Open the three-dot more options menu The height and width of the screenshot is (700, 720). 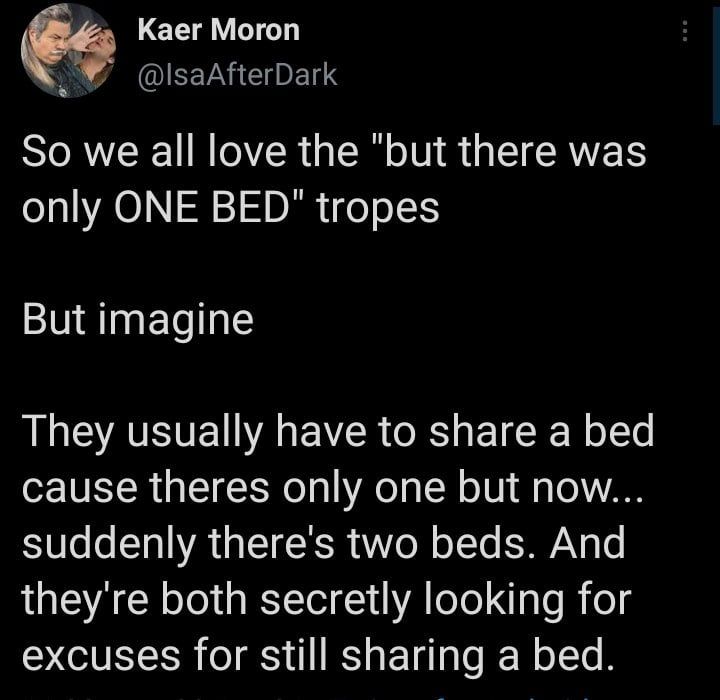685,31
